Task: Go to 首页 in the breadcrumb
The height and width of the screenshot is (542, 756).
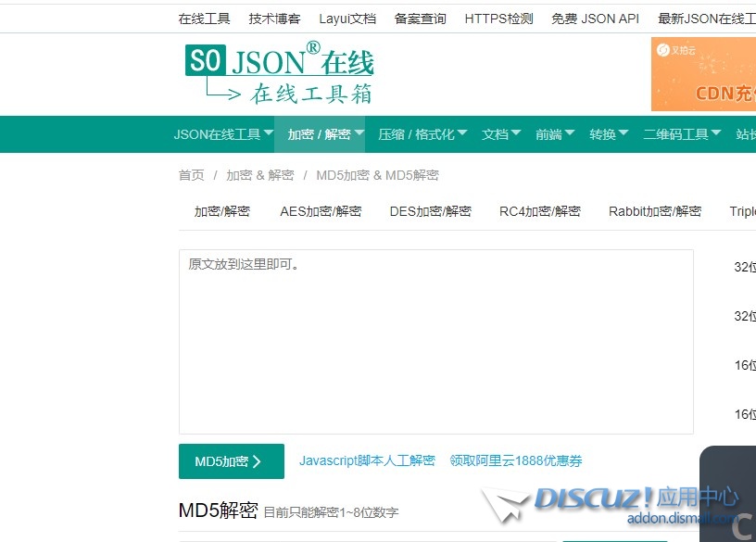Action: [191, 175]
